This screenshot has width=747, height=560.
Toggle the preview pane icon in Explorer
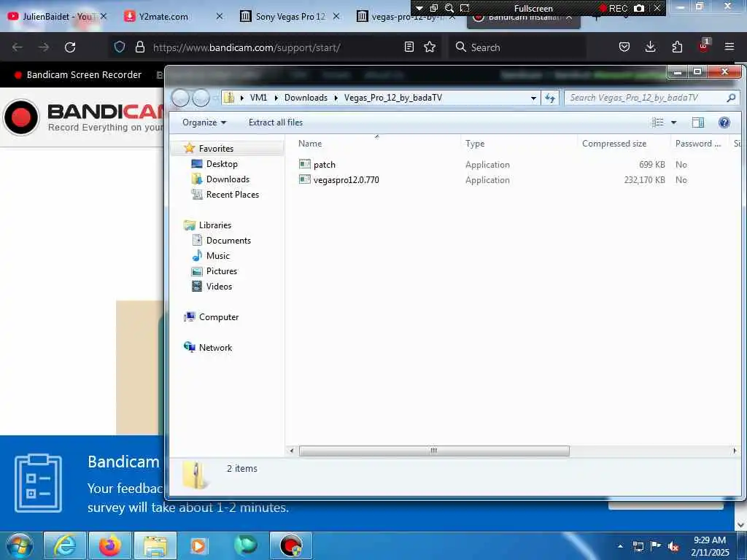697,122
